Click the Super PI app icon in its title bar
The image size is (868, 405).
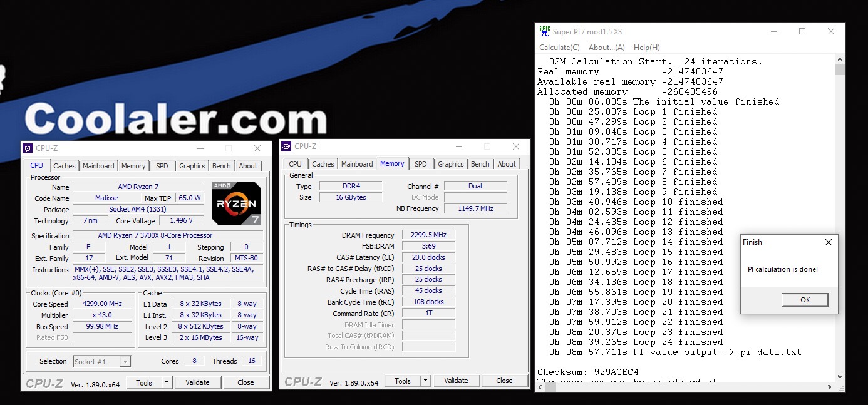544,31
